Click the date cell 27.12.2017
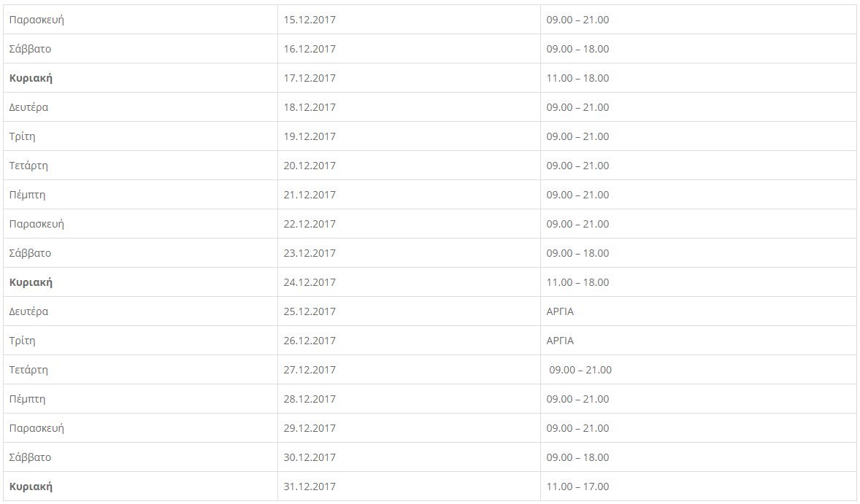Image resolution: width=860 pixels, height=504 pixels. coord(310,370)
